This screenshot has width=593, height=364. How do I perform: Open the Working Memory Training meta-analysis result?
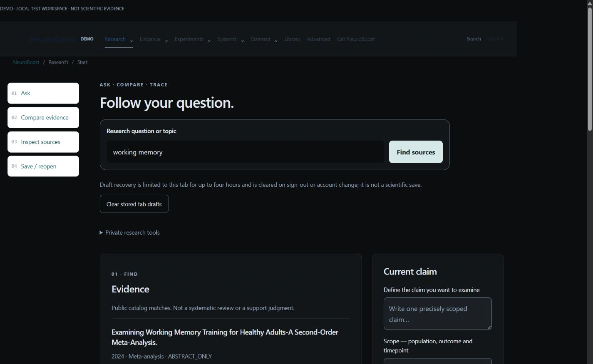pos(225,337)
